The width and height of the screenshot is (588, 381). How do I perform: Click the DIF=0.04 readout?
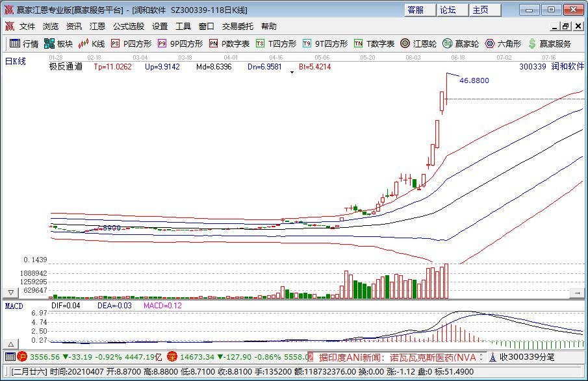(66, 306)
